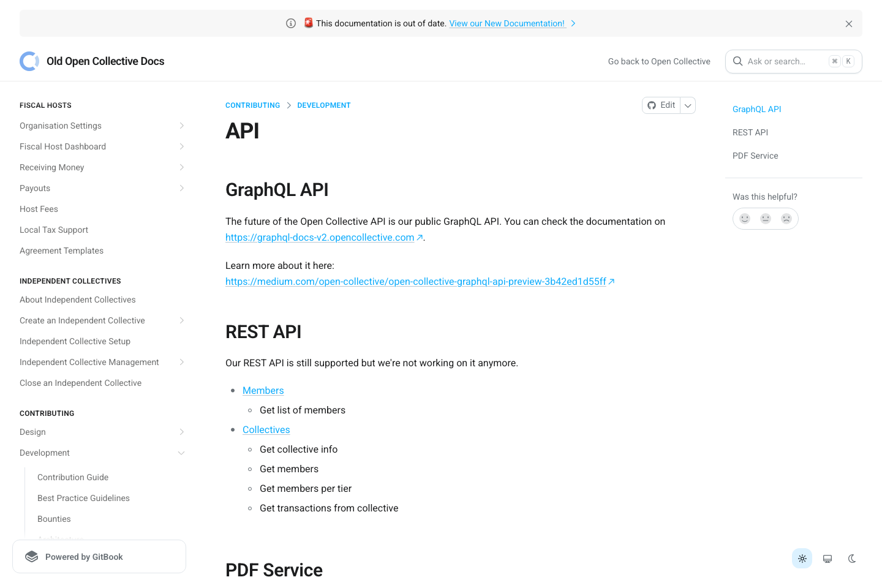882x588 pixels.
Task: Dismiss the out-of-date documentation banner
Action: coord(849,23)
